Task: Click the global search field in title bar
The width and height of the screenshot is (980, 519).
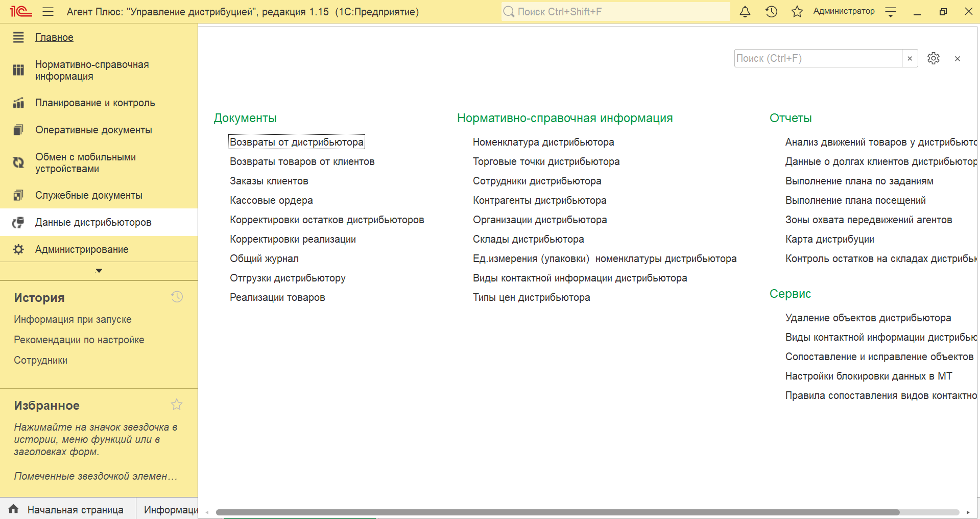Action: (x=615, y=12)
